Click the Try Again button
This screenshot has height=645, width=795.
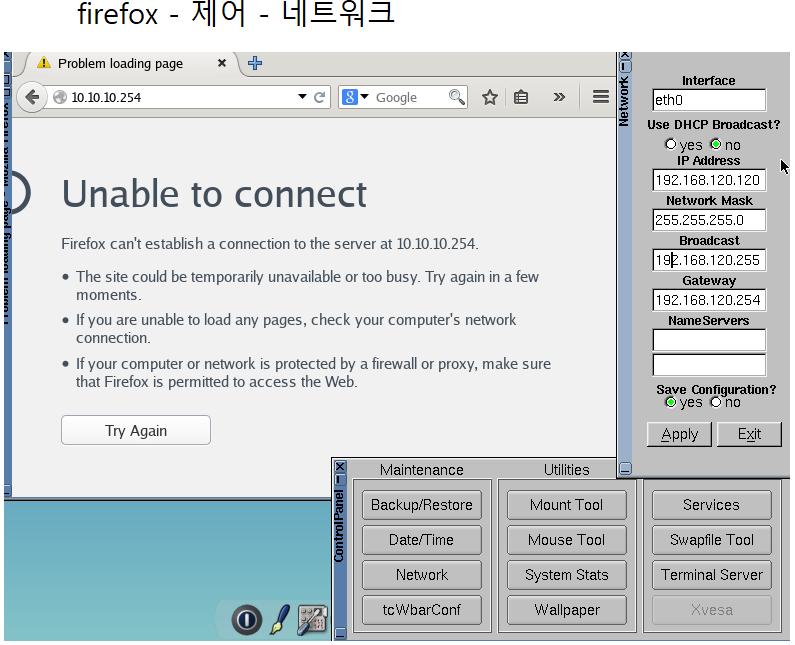point(136,431)
